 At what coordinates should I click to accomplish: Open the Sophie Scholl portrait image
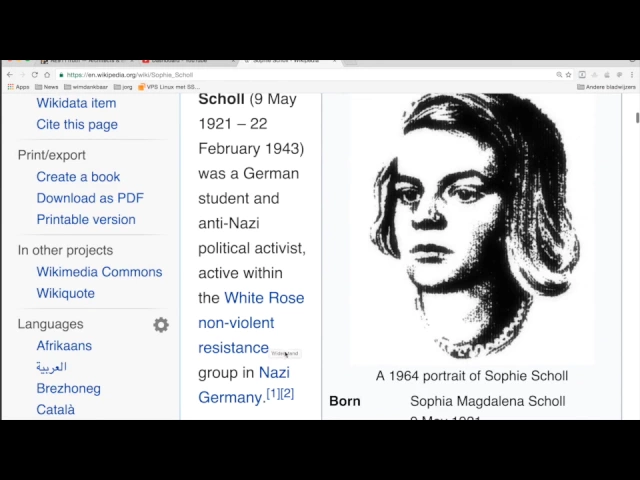[x=472, y=228]
